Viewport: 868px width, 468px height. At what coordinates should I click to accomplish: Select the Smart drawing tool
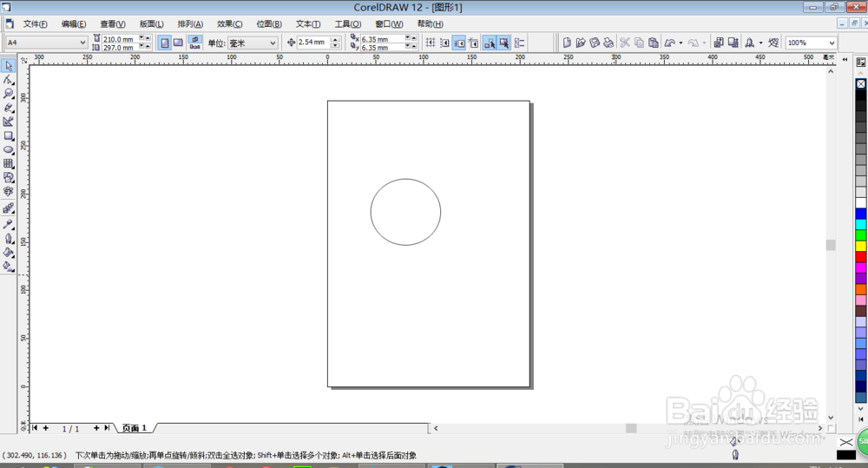pos(9,122)
